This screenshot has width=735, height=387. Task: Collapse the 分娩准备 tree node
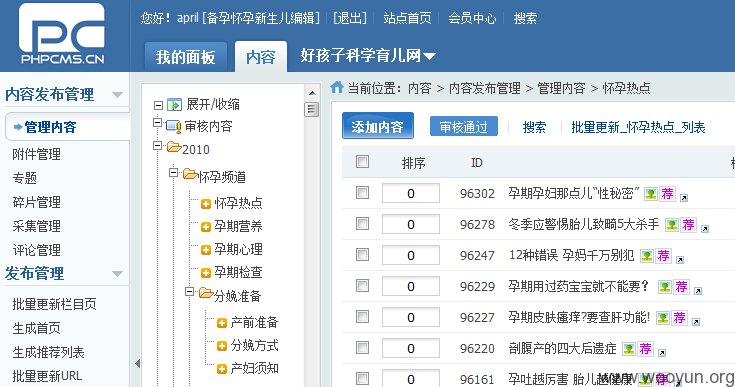tap(189, 291)
